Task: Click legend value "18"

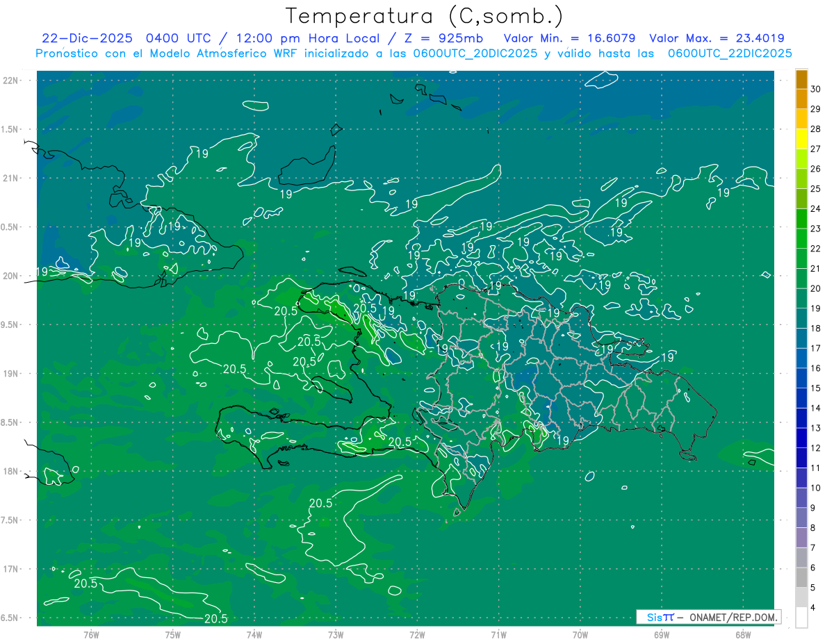Action: click(816, 328)
